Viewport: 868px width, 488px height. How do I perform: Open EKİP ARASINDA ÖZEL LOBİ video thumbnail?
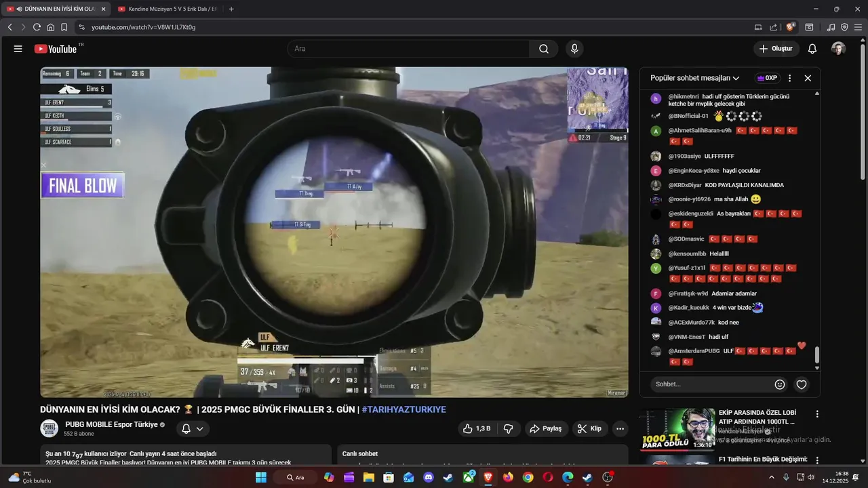click(678, 429)
